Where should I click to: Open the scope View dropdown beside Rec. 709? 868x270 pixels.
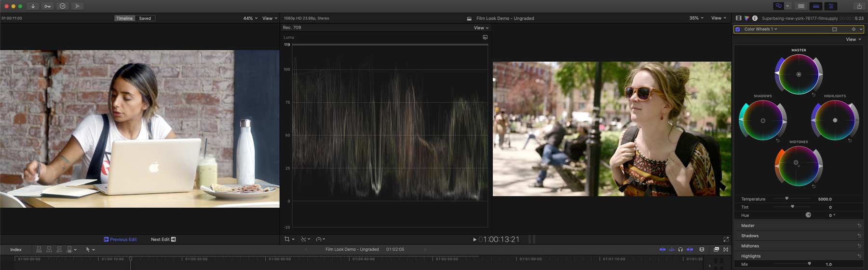[481, 28]
